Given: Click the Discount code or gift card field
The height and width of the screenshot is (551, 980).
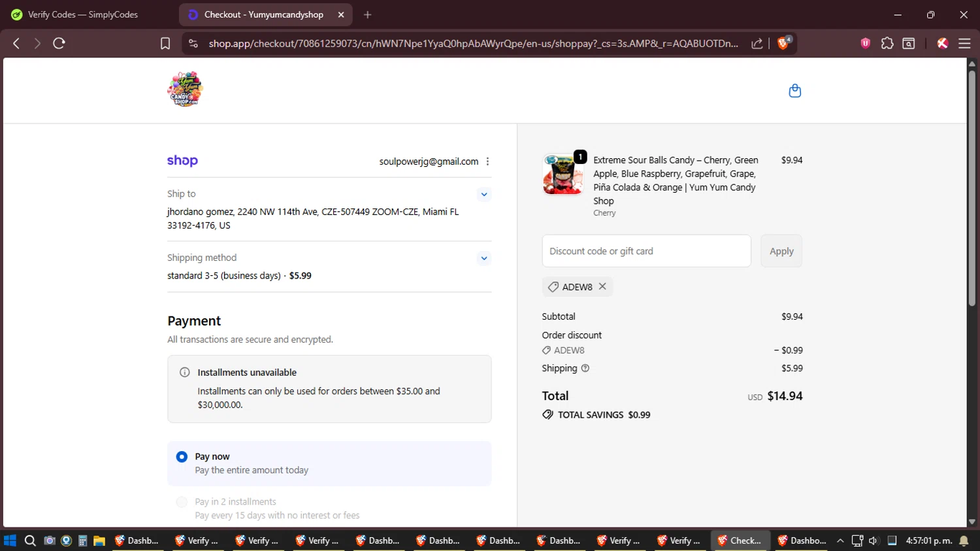Looking at the screenshot, I should pos(646,251).
